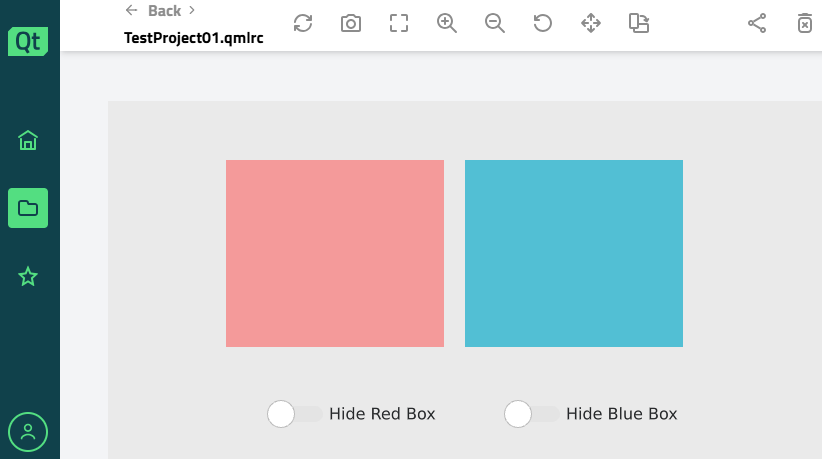Take a screenshot with the camera icon
822x459 pixels.
pyautogui.click(x=351, y=23)
